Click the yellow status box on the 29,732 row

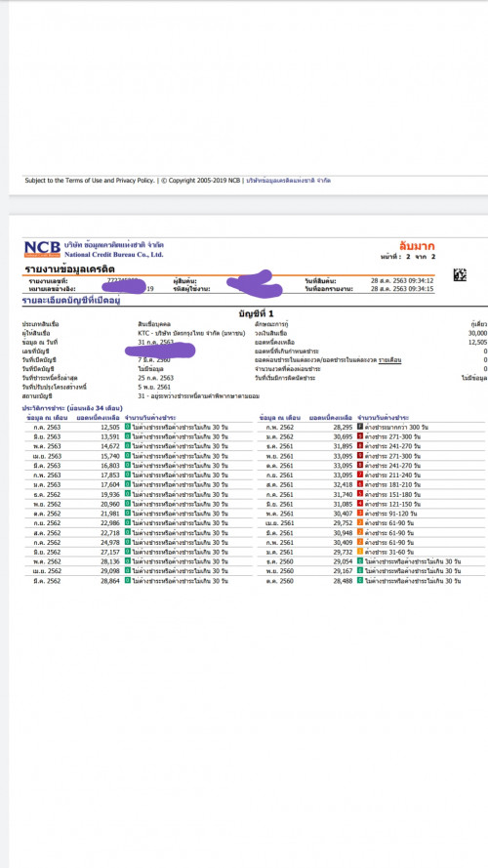point(359,552)
